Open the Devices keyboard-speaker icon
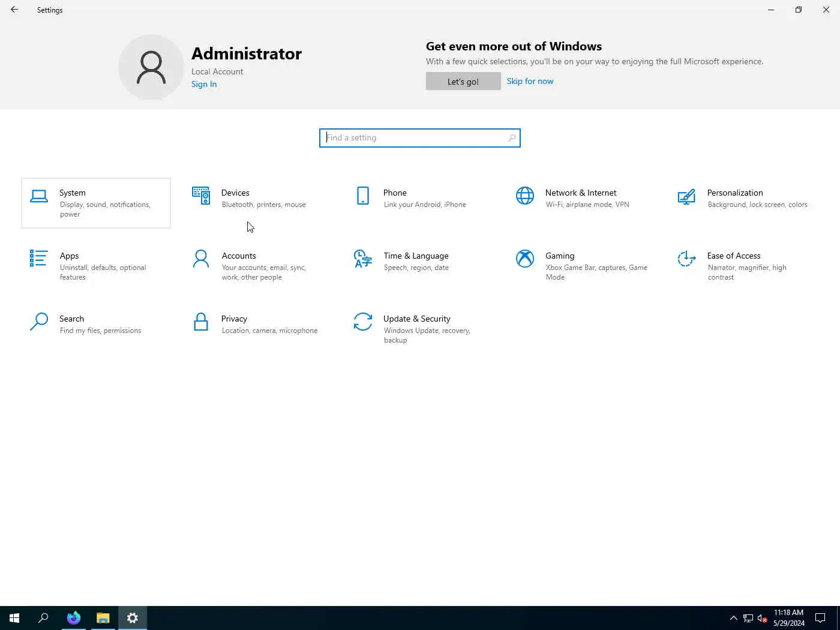 pos(201,196)
